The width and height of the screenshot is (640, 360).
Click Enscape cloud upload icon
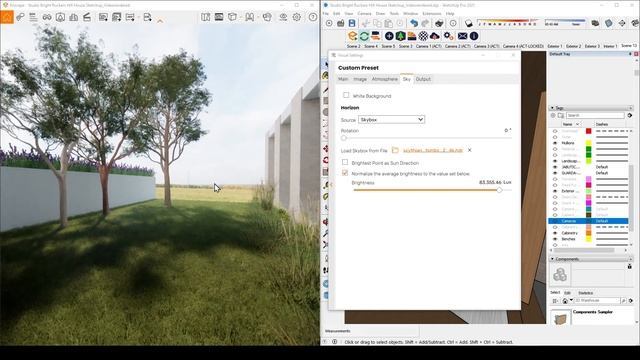pos(435,36)
